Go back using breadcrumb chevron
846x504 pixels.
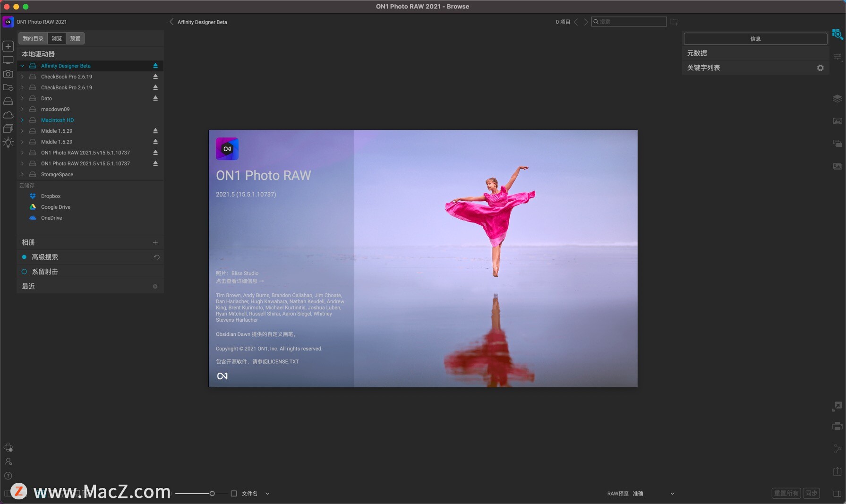171,22
